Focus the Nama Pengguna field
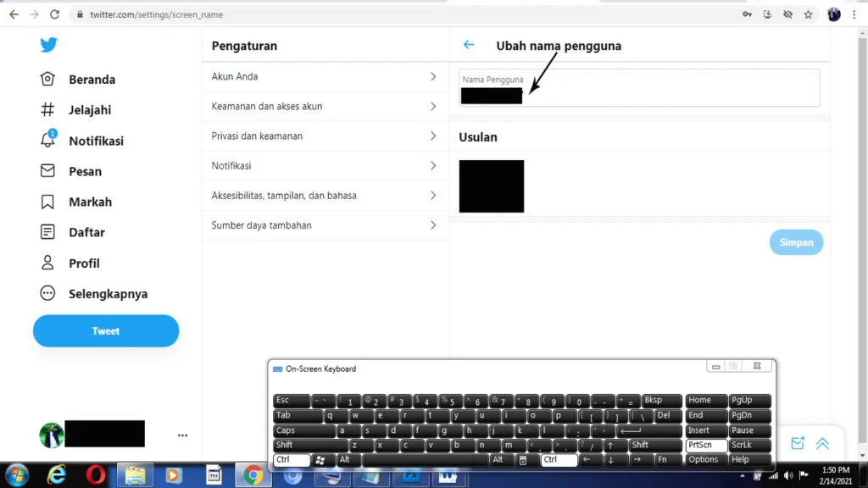The width and height of the screenshot is (868, 488). pos(639,87)
